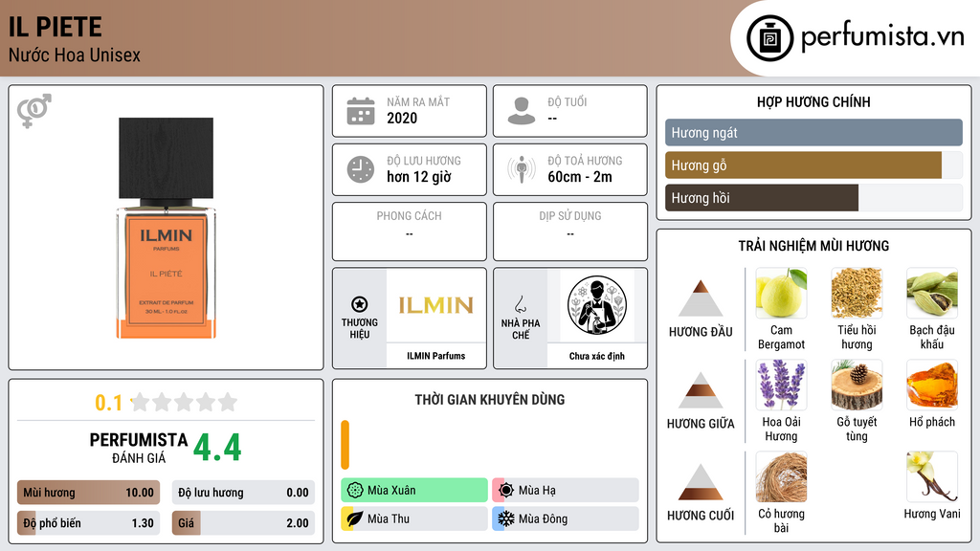Click the perfumista.vn site name
This screenshot has width=980, height=551.
(882, 37)
